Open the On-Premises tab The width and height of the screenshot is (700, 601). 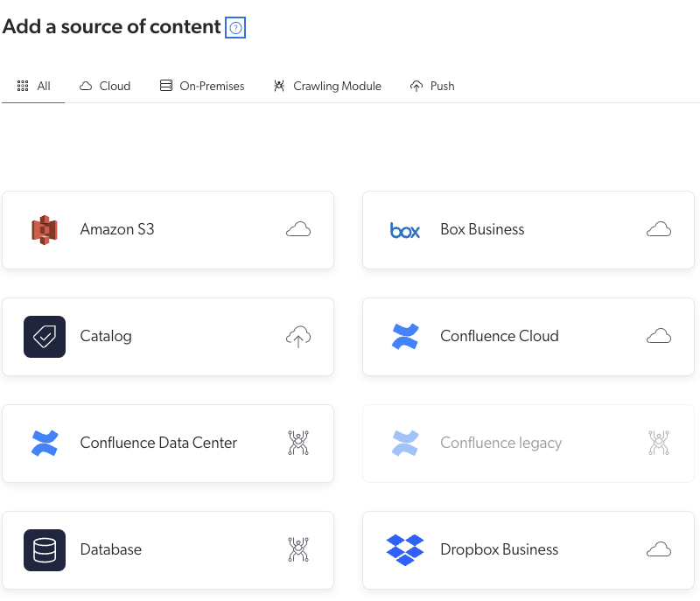point(202,86)
